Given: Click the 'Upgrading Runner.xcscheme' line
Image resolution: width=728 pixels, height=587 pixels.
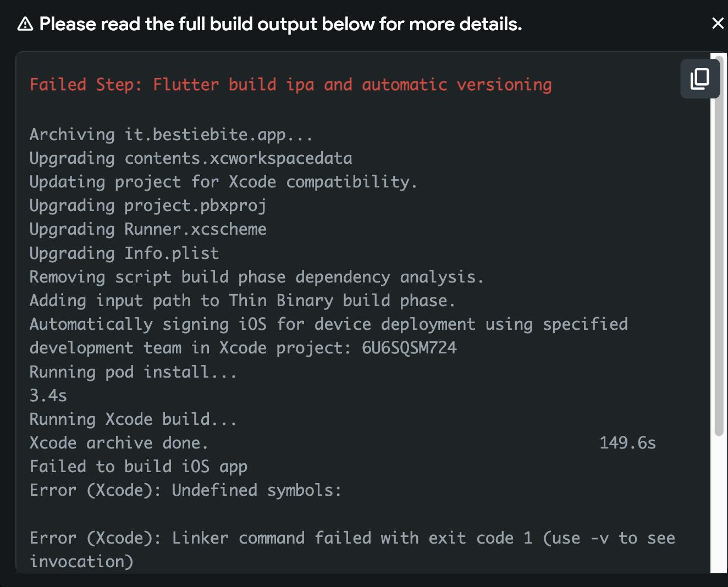Looking at the screenshot, I should 148,229.
